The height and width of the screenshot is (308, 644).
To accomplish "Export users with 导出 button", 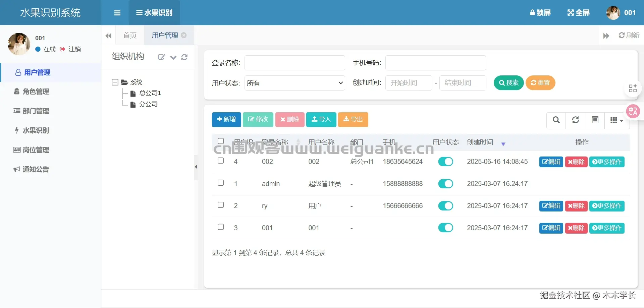I will coord(353,119).
